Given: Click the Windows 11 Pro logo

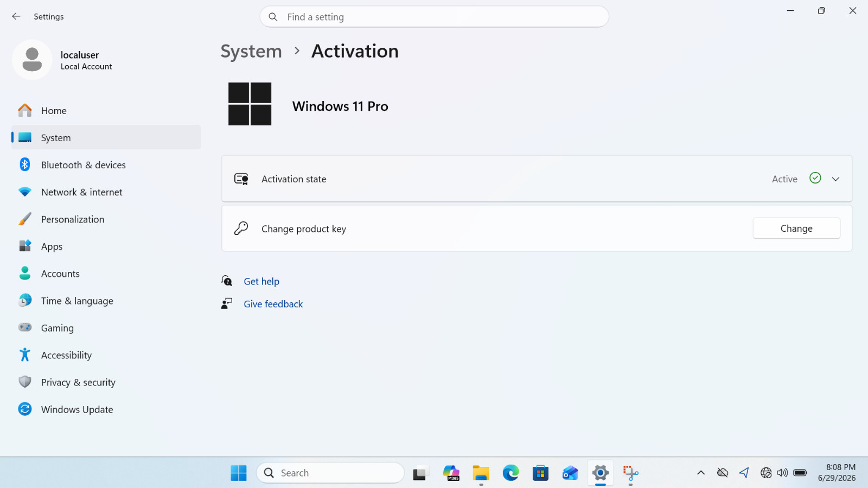Looking at the screenshot, I should [x=250, y=104].
